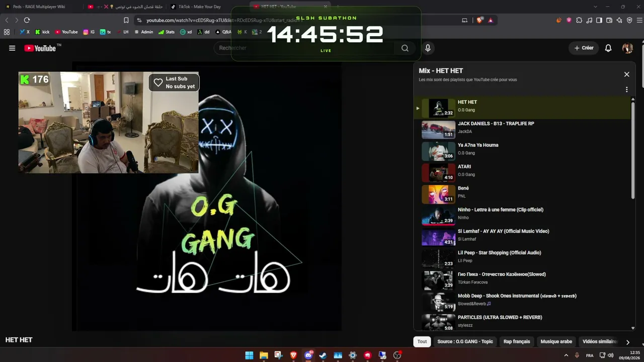Select the Musique arabe chip
This screenshot has height=362, width=644.
(556, 341)
